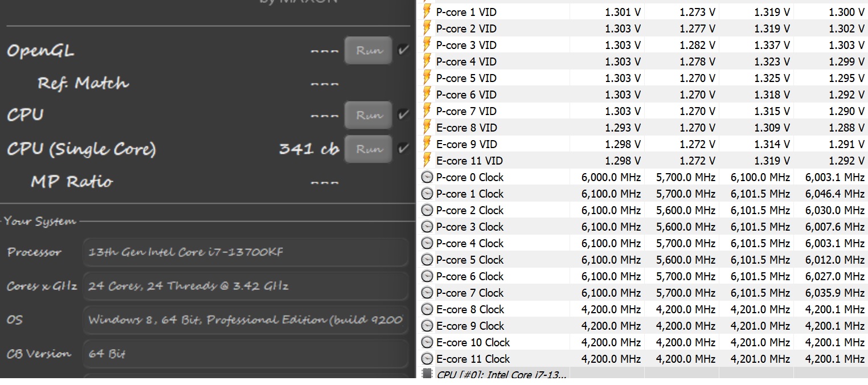868x385 pixels.
Task: Click P-core 6 Clock average 6,027.0 MHz
Action: point(835,276)
